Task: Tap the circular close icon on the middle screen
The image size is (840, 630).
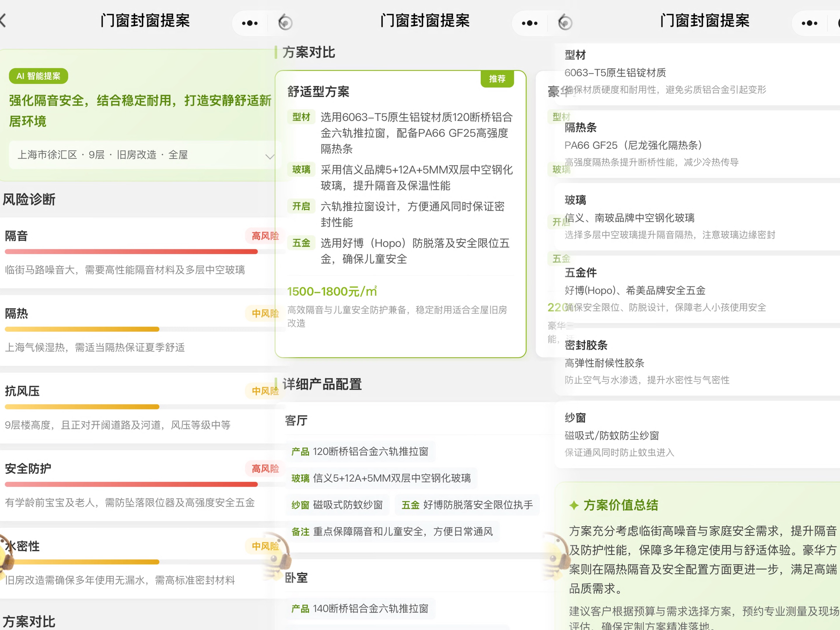Action: [565, 22]
